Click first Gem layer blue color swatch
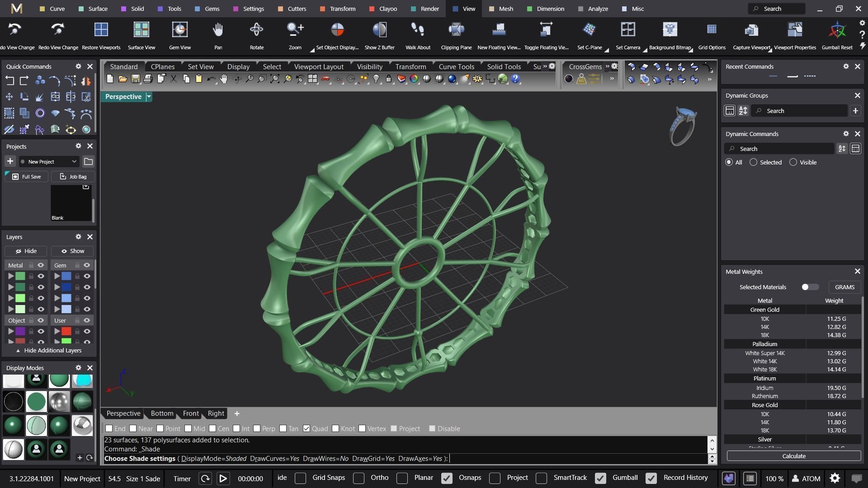 (x=66, y=277)
